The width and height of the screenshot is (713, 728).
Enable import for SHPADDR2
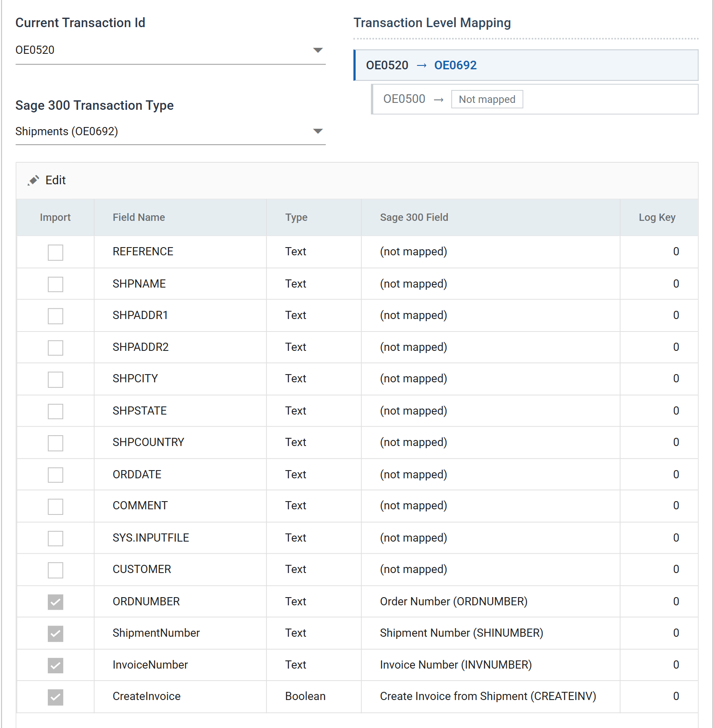(x=56, y=348)
